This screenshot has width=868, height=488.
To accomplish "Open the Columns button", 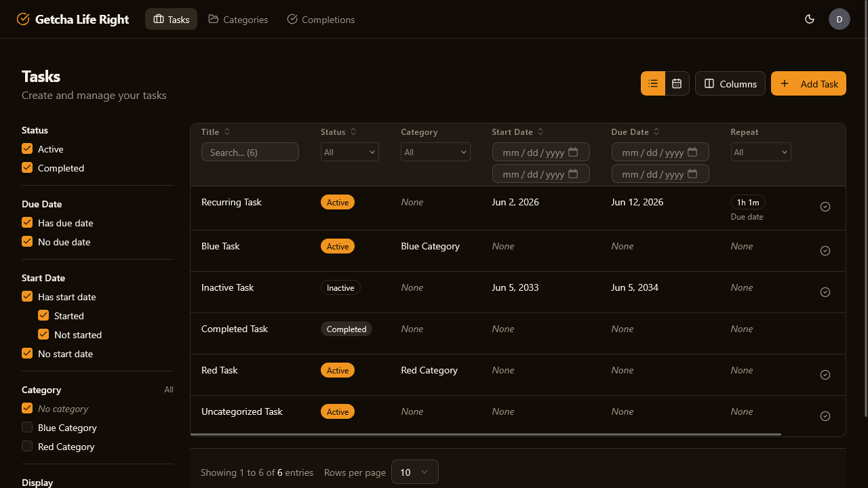I will [x=730, y=83].
